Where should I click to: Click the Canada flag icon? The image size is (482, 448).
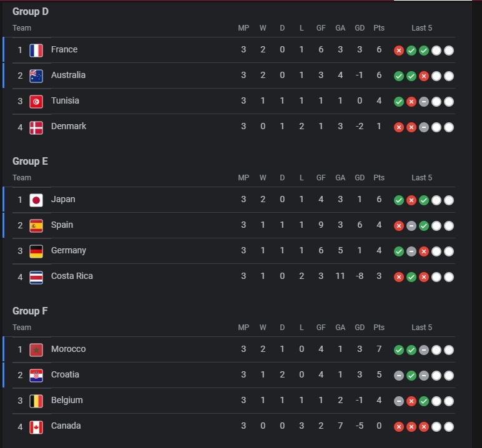pyautogui.click(x=36, y=427)
